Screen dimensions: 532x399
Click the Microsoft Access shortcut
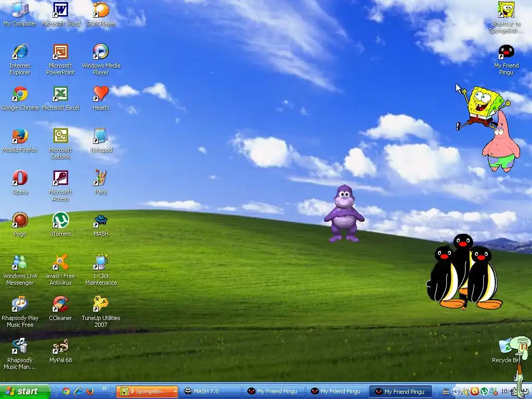pyautogui.click(x=60, y=185)
